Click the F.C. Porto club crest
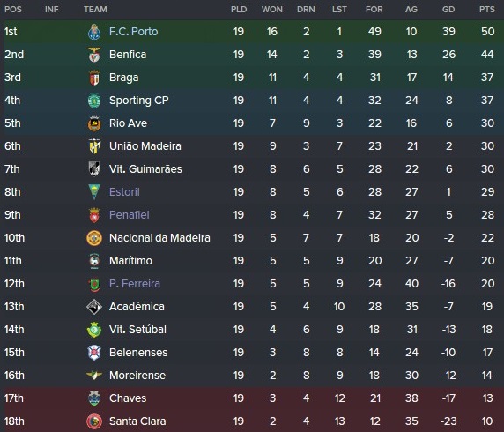The width and height of the screenshot is (504, 432). tap(94, 32)
